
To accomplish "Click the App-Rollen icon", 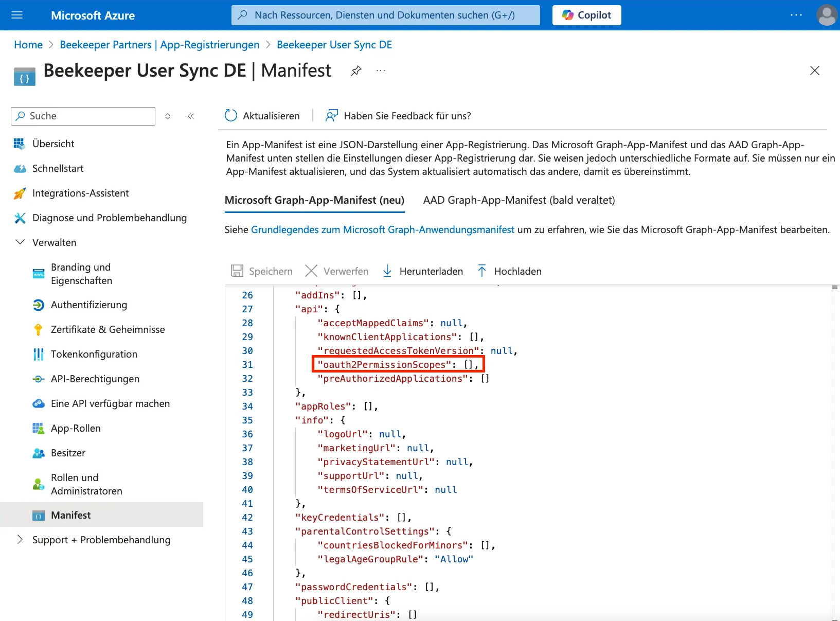I will (x=39, y=429).
